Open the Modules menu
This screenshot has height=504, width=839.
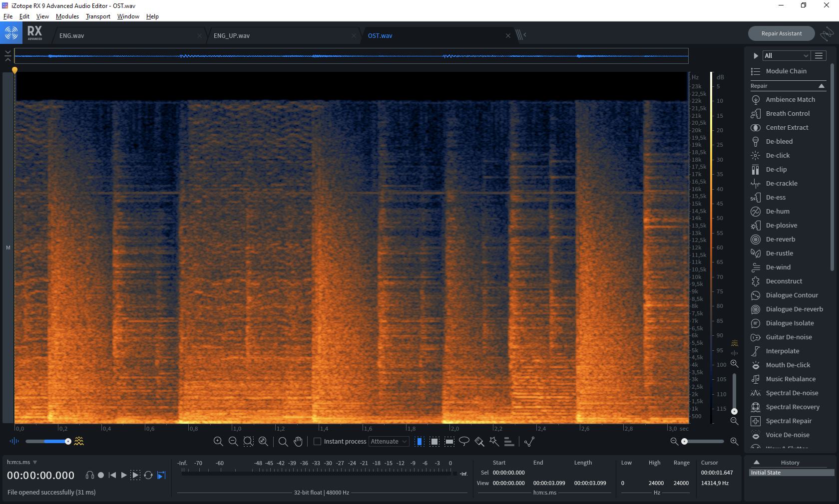click(x=67, y=16)
